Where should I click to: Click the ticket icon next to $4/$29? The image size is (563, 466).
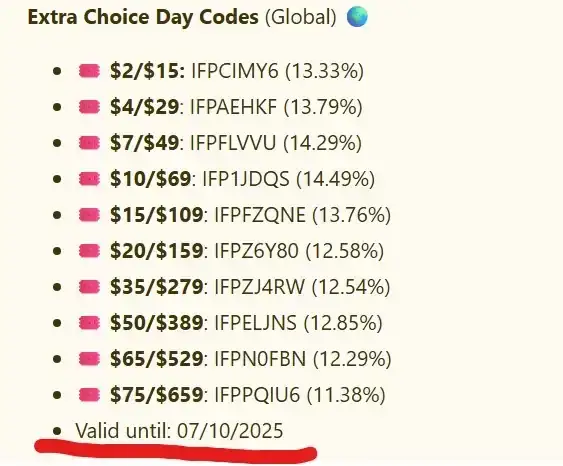(89, 107)
